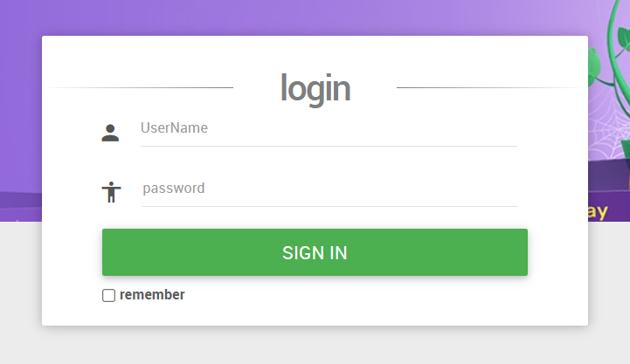Click the underline beneath the password field
This screenshot has height=364, width=630.
328,206
